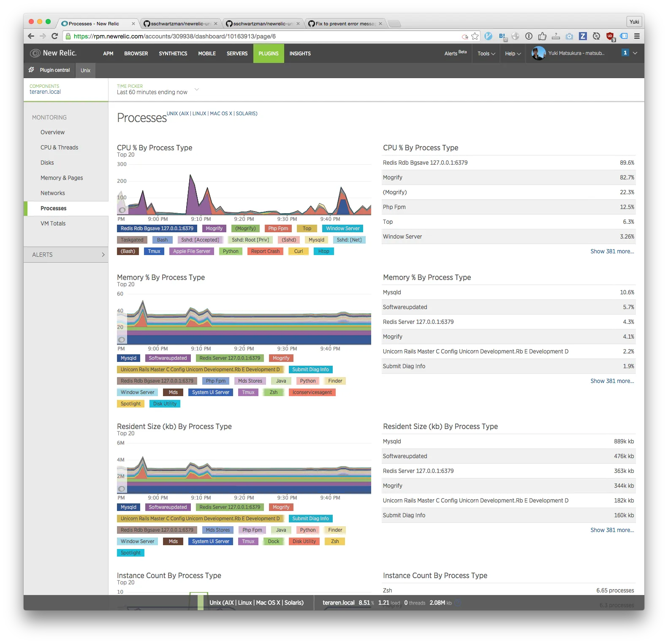Viewport: 668px width, 644px height.
Task: Click the circle icon on the CPU chart
Action: click(x=122, y=210)
